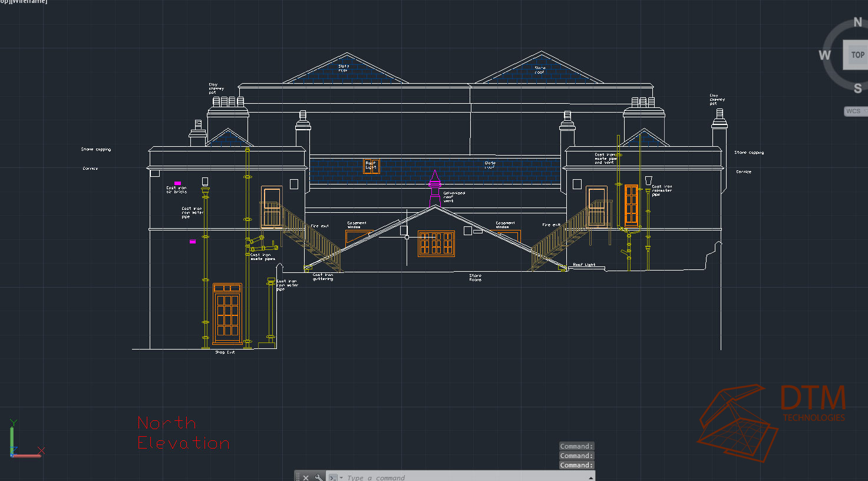Open the command line customize wrench
Image resolution: width=868 pixels, height=481 pixels.
point(319,477)
